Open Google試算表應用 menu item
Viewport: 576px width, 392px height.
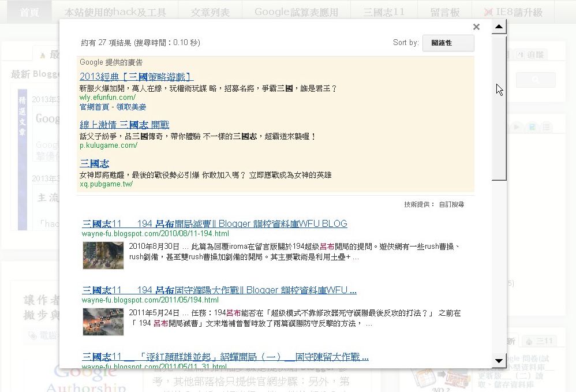[297, 12]
